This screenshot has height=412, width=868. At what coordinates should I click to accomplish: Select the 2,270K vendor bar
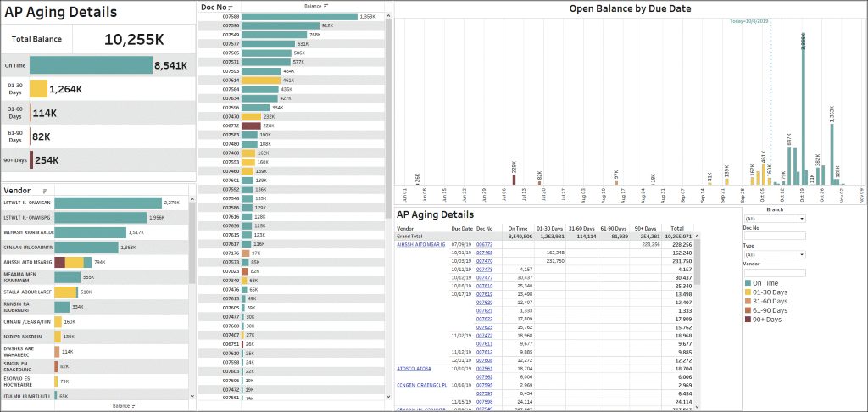point(108,203)
